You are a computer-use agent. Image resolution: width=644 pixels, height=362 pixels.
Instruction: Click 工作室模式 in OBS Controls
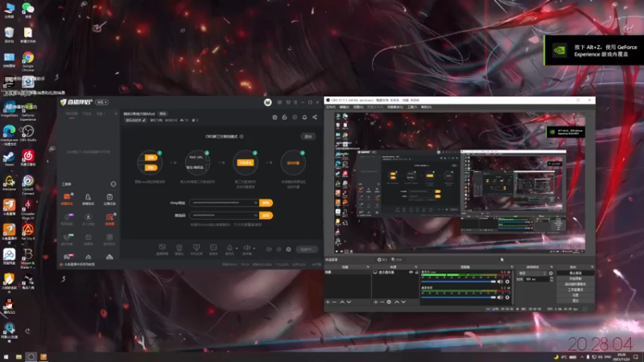click(x=576, y=290)
